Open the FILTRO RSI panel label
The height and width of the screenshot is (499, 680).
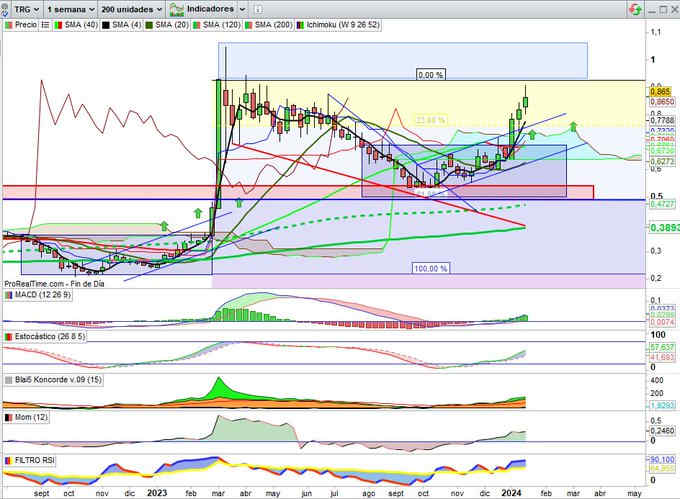click(x=35, y=460)
